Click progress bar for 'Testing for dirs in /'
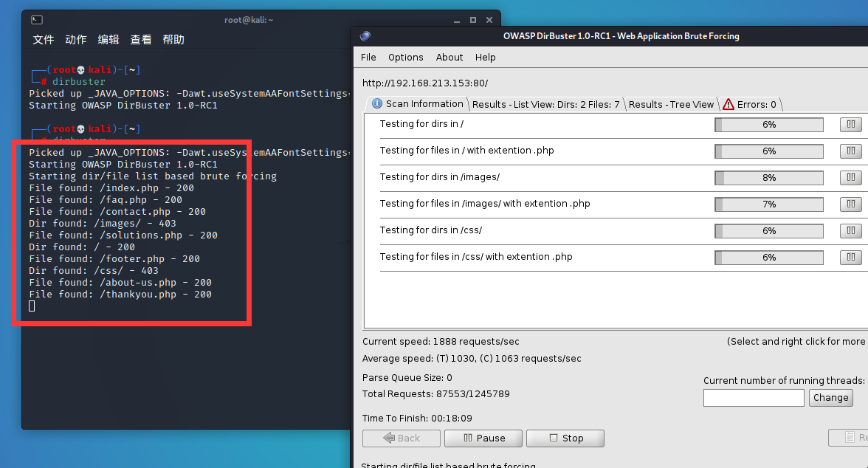The width and height of the screenshot is (868, 468). click(769, 125)
